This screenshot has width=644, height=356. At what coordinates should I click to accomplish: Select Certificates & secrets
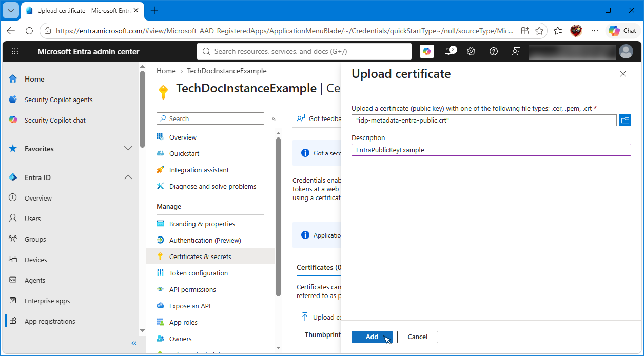click(210, 256)
